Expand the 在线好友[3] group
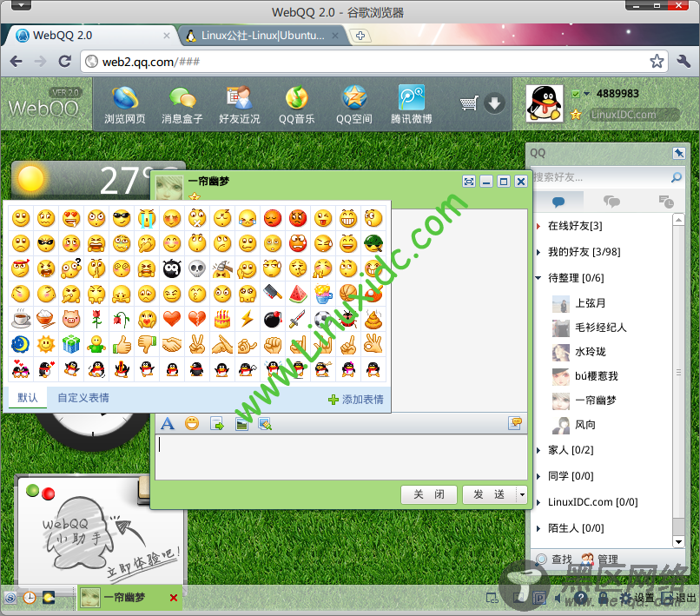 (x=538, y=226)
